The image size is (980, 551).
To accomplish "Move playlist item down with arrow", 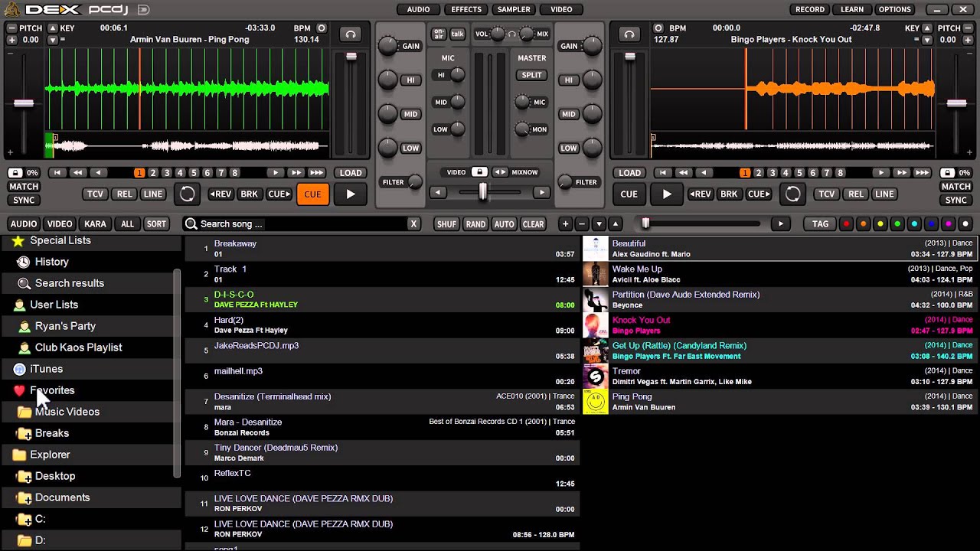I will [x=599, y=224].
